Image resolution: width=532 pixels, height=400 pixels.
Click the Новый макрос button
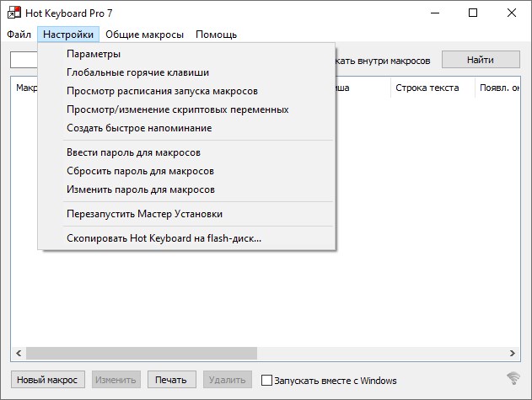coord(47,380)
